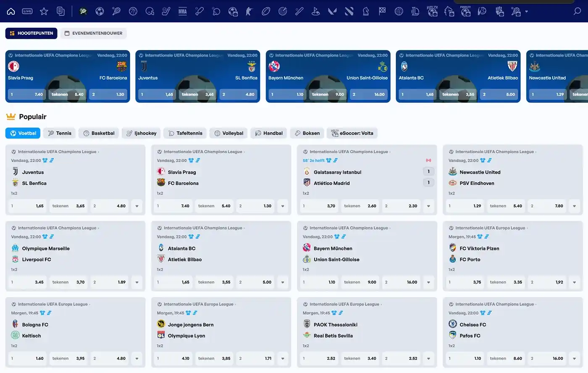Expand more markets for Olympique Marseille vs Liverpool
The image size is (588, 373).
coord(137,282)
